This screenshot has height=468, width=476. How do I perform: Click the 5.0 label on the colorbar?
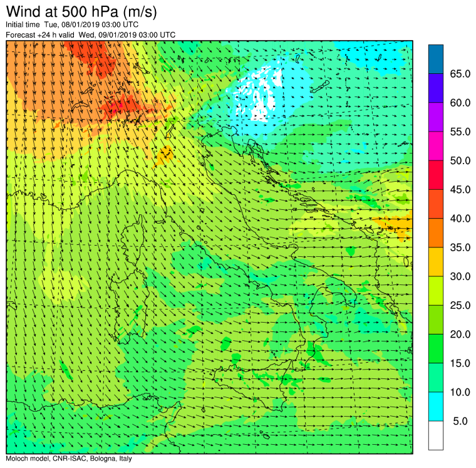pyautogui.click(x=460, y=421)
